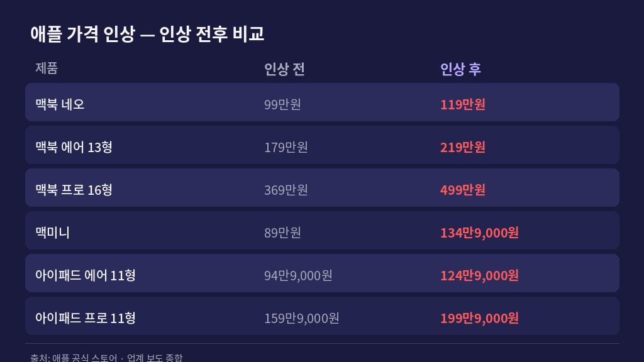Screen dimensions: 644x362
Task: Click the '219만원' price cell
Action: pyautogui.click(x=463, y=147)
